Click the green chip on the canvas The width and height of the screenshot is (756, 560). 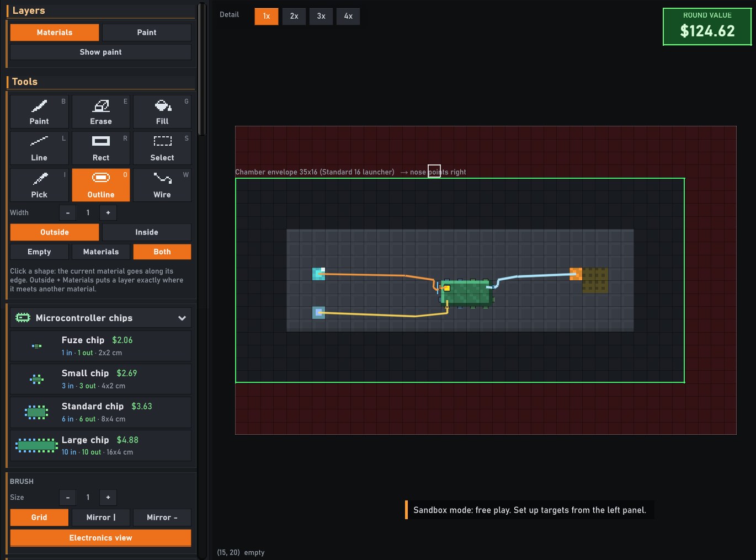coord(466,293)
